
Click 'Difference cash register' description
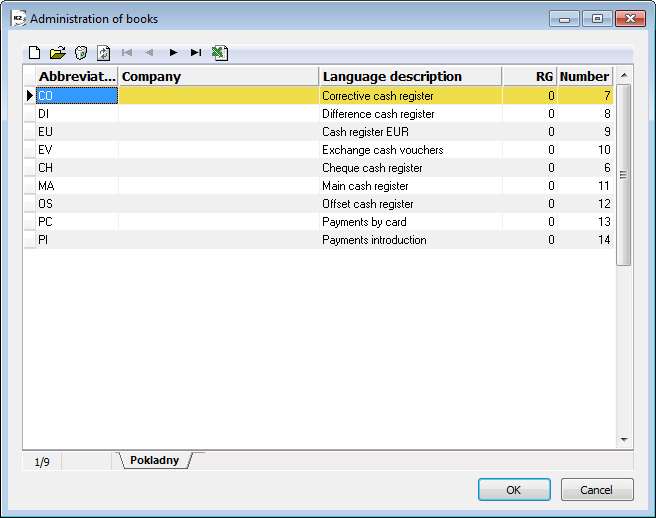click(378, 114)
